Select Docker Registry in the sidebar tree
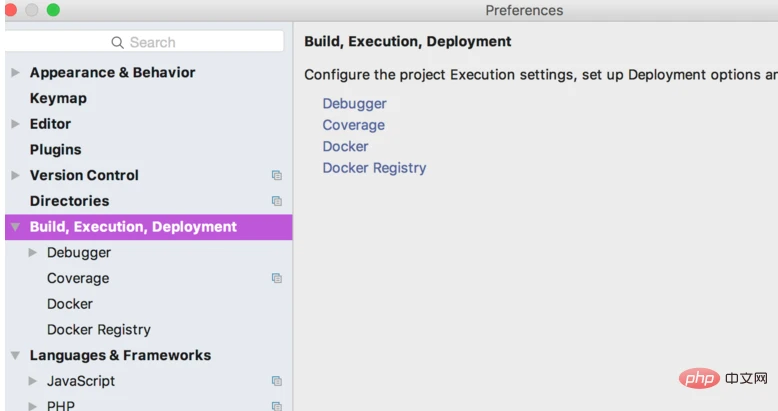This screenshot has width=778, height=411. 98,330
